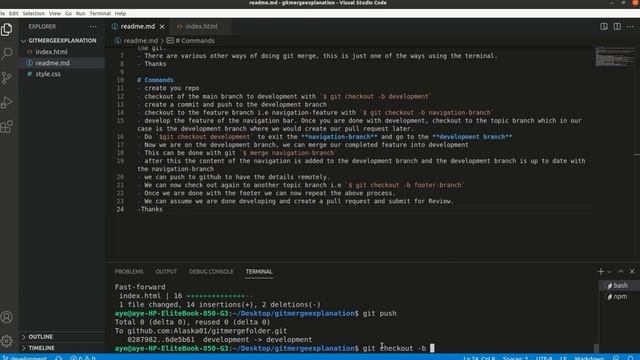Open the View menu

pyautogui.click(x=55, y=13)
